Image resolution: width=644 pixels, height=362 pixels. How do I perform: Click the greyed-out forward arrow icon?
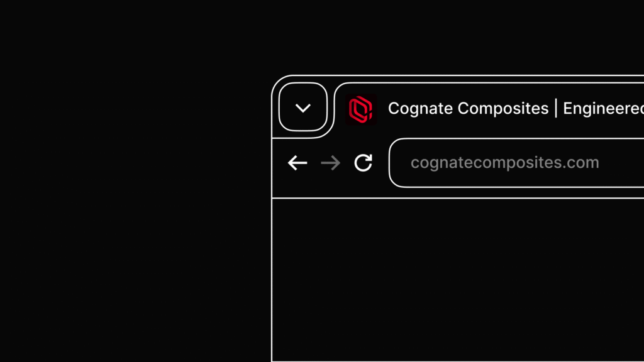click(x=331, y=163)
